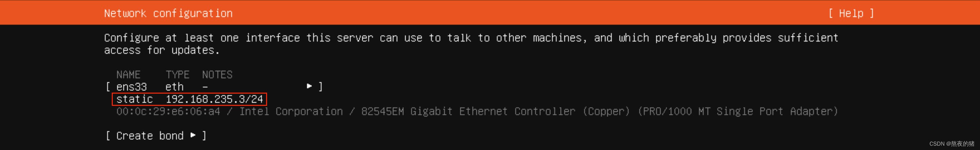
Task: Click the Create bond button
Action: [156, 136]
